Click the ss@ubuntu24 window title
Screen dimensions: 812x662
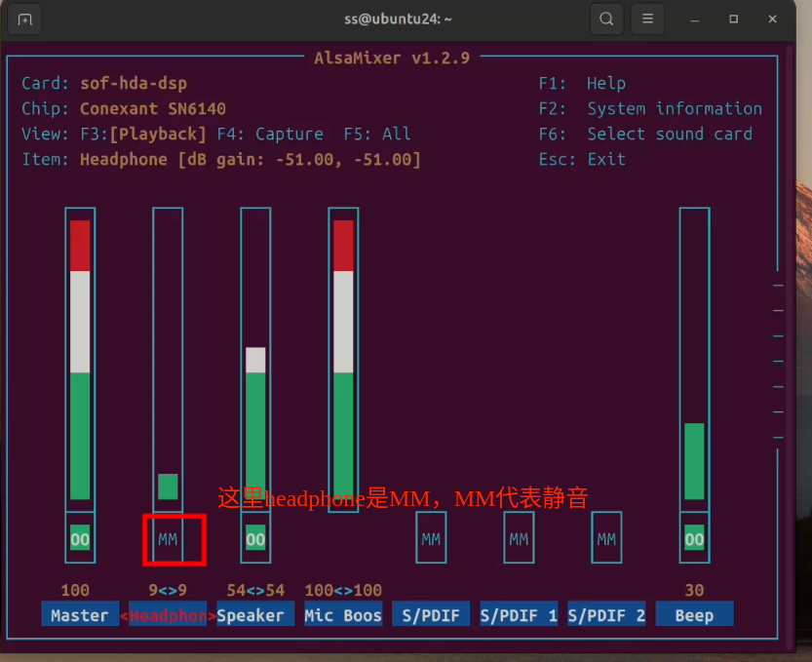pos(398,19)
